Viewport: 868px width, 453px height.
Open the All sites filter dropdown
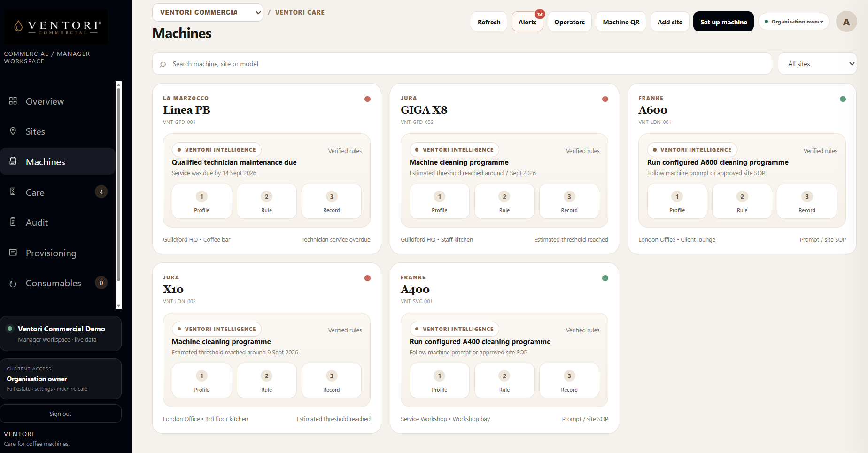click(x=817, y=64)
